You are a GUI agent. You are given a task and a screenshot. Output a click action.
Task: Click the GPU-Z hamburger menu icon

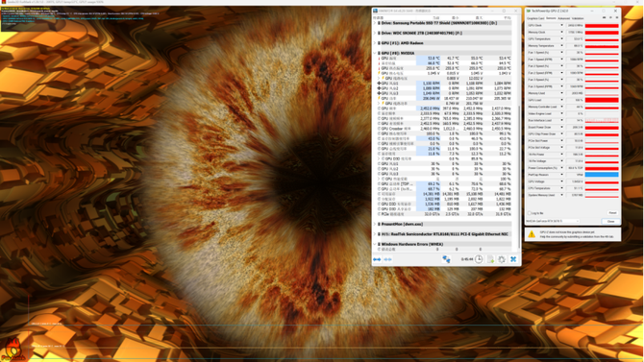pyautogui.click(x=617, y=18)
